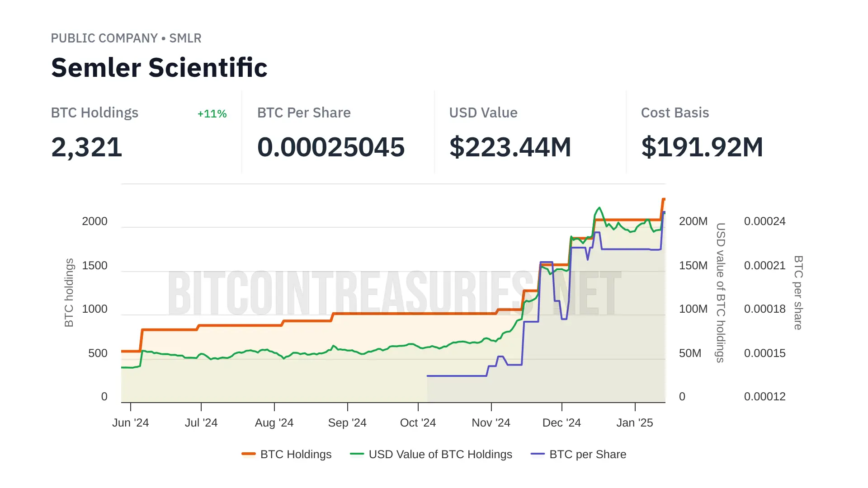Click the Aug '24 x-axis label
Screen dimensions: 868x488
click(274, 423)
